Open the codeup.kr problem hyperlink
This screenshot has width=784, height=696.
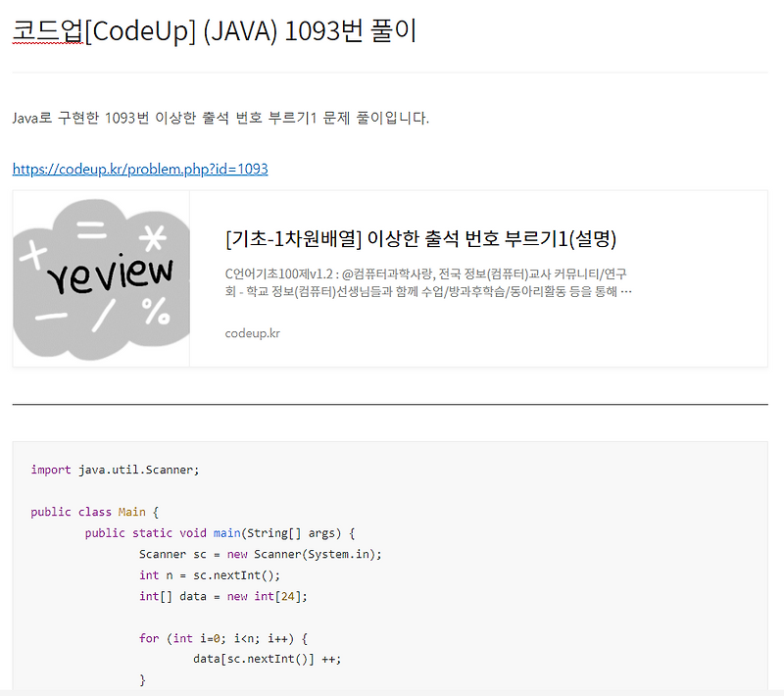(138, 169)
